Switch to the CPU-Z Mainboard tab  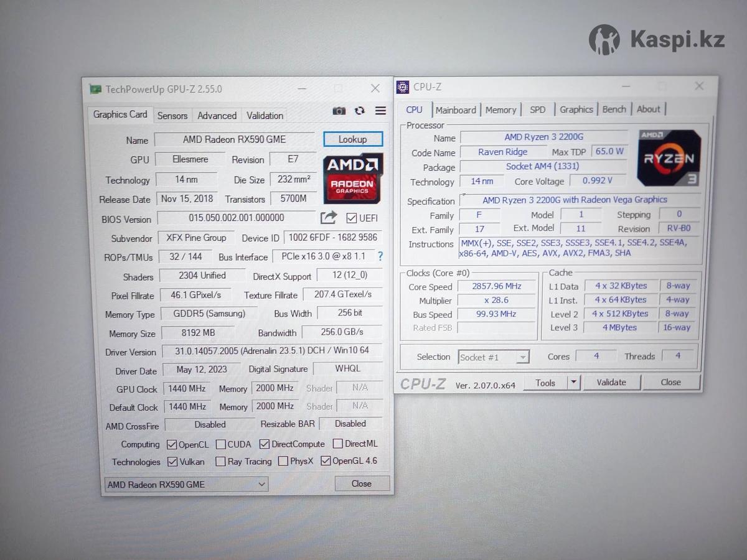click(x=456, y=110)
